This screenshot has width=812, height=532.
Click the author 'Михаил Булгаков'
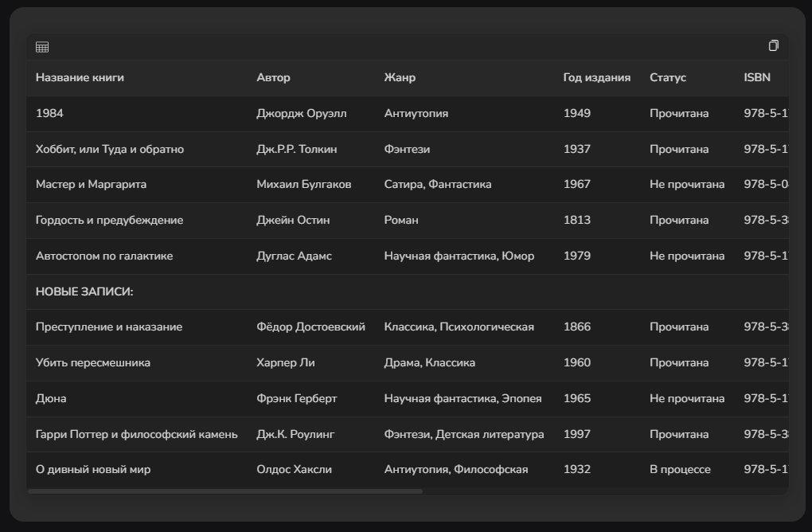304,185
